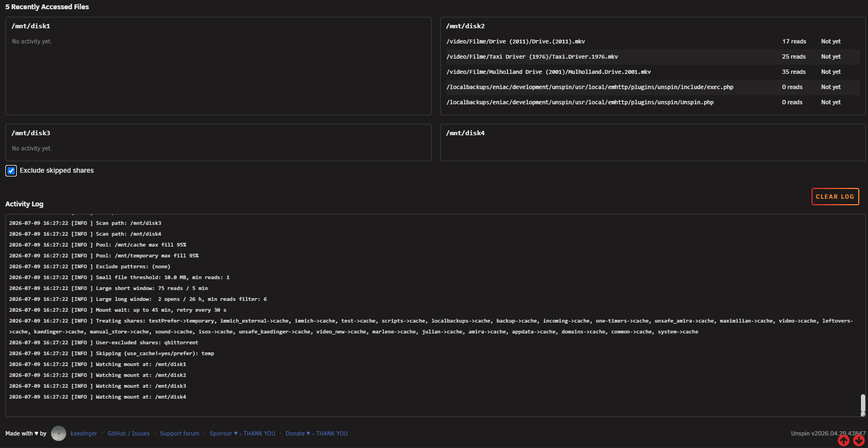Click log line 'Large short window: 75 reads'
This screenshot has height=448, width=868.
point(109,288)
